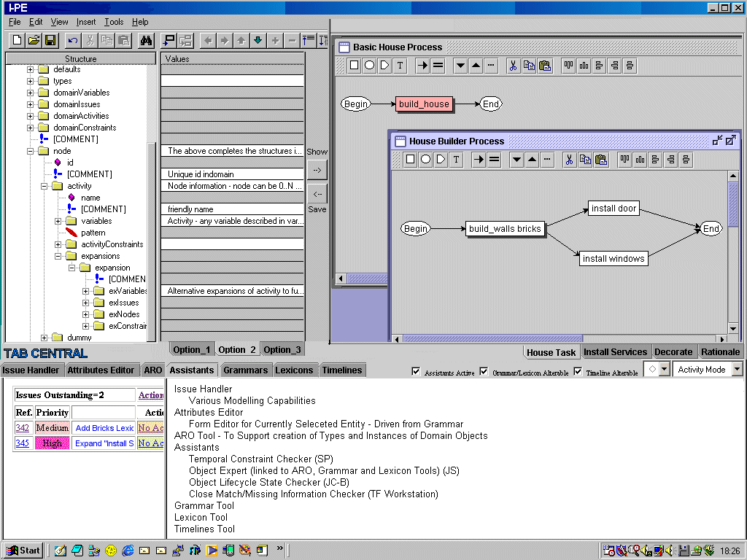
Task: Select text tool in House Builder Process toolbar
Action: pyautogui.click(x=456, y=160)
